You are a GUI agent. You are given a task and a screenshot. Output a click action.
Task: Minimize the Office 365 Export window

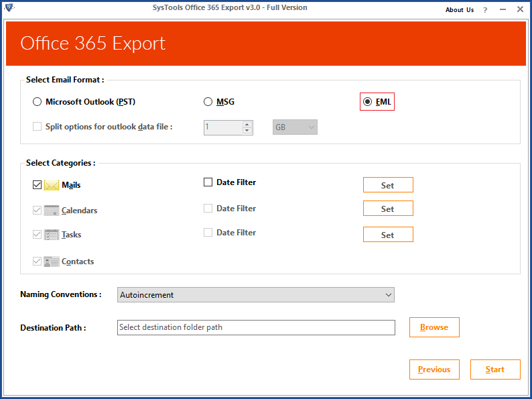(503, 9)
